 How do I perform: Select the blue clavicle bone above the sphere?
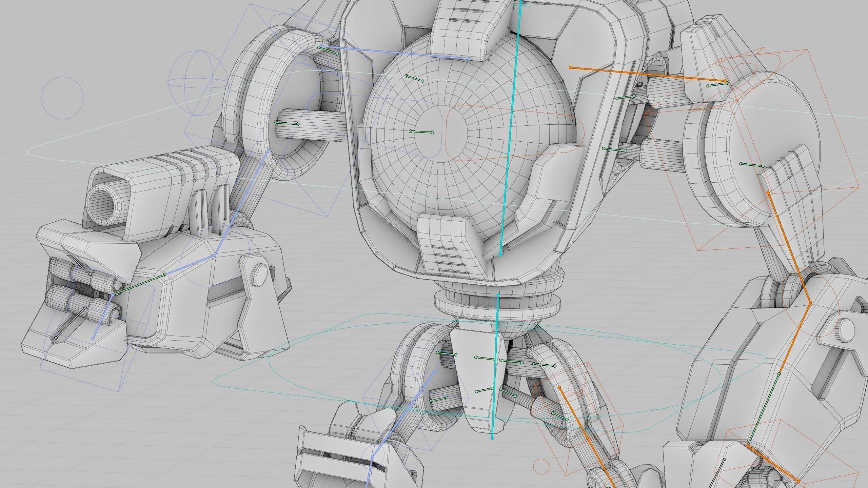coord(394,53)
